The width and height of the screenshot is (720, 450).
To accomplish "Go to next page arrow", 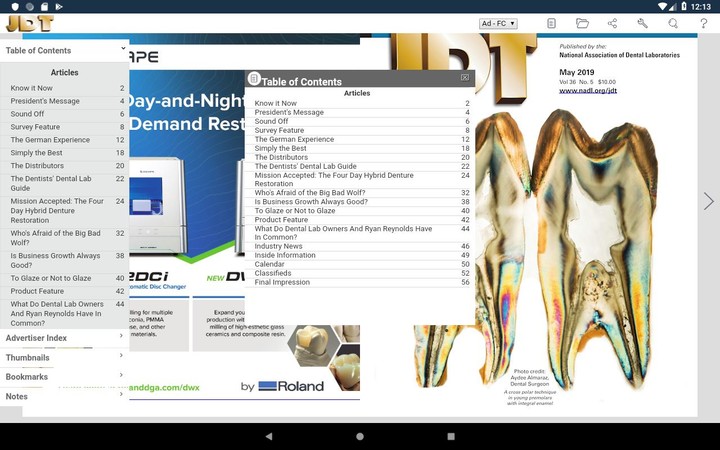I will point(709,201).
